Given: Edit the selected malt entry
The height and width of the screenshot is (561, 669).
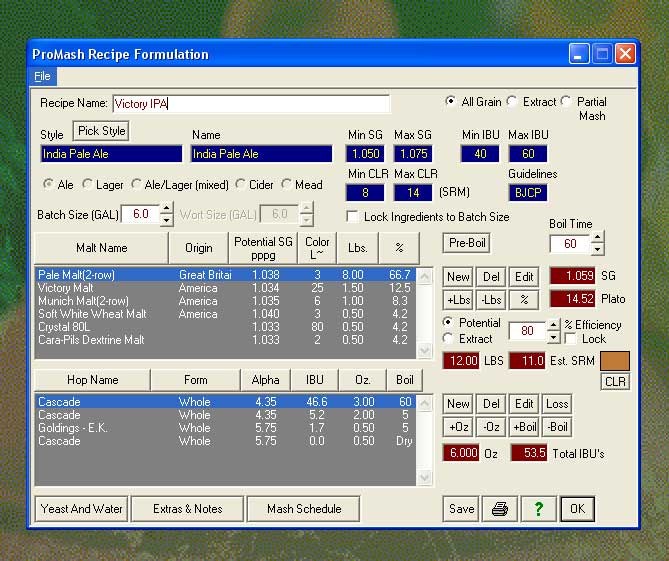Looking at the screenshot, I should point(524,277).
